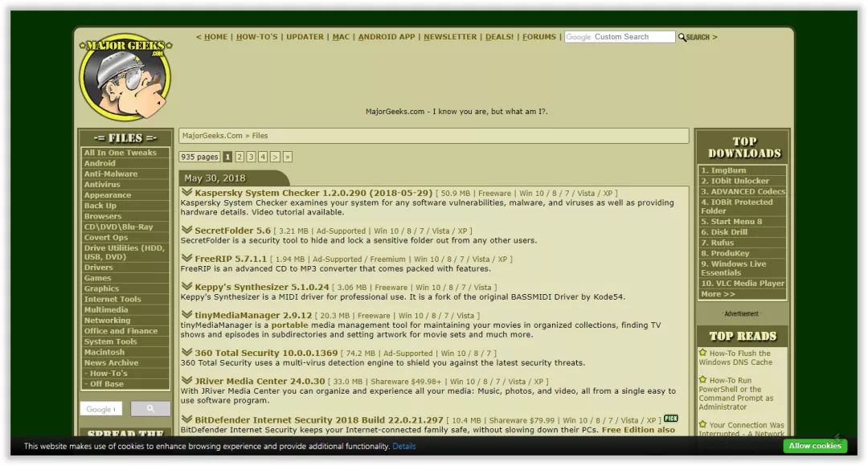
Task: Click star icon beside How-To Flush DNS Cache
Action: (702, 353)
